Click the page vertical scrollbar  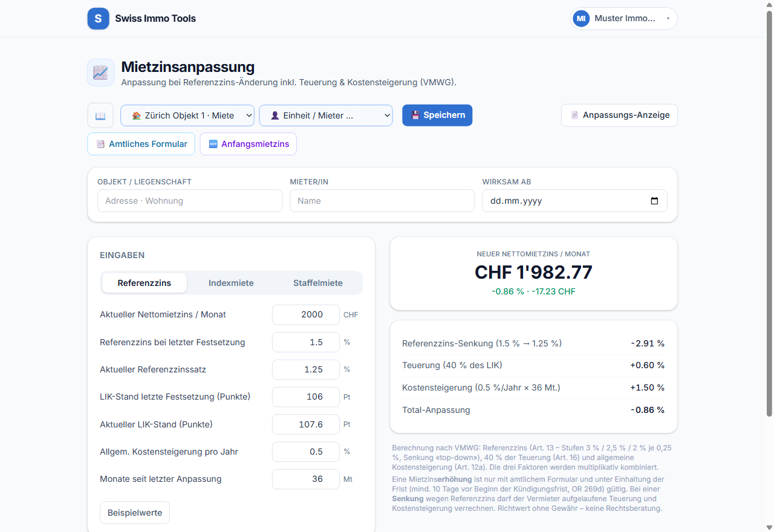pyautogui.click(x=769, y=213)
